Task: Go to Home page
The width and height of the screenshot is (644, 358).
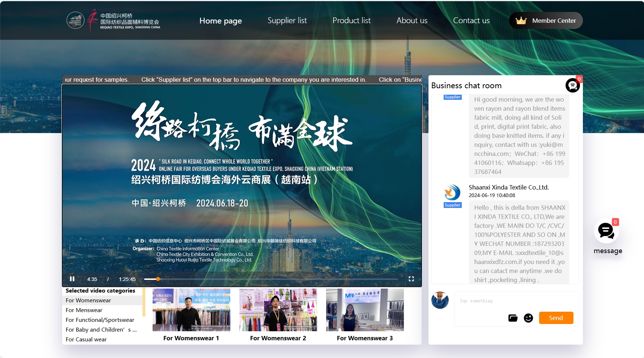Action: (221, 21)
